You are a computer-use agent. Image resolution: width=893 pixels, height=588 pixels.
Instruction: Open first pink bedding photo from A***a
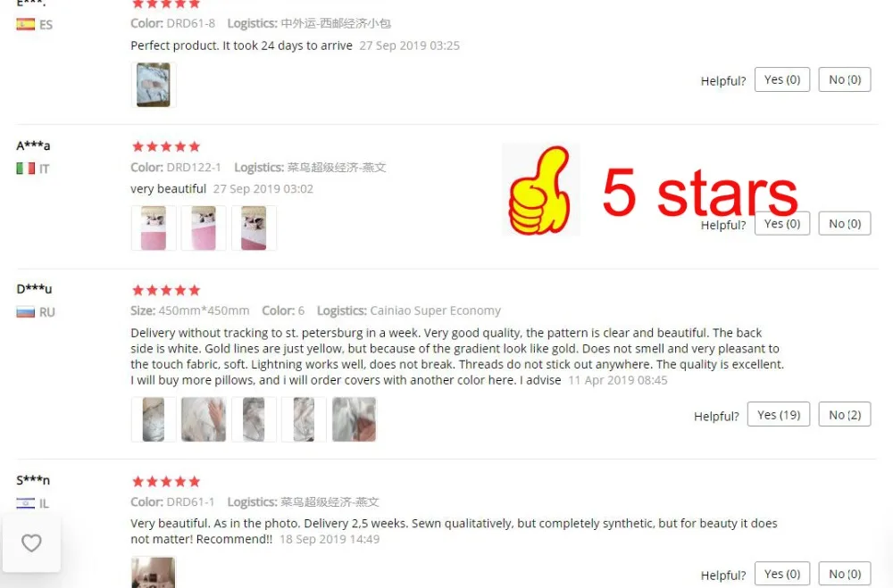tap(154, 228)
